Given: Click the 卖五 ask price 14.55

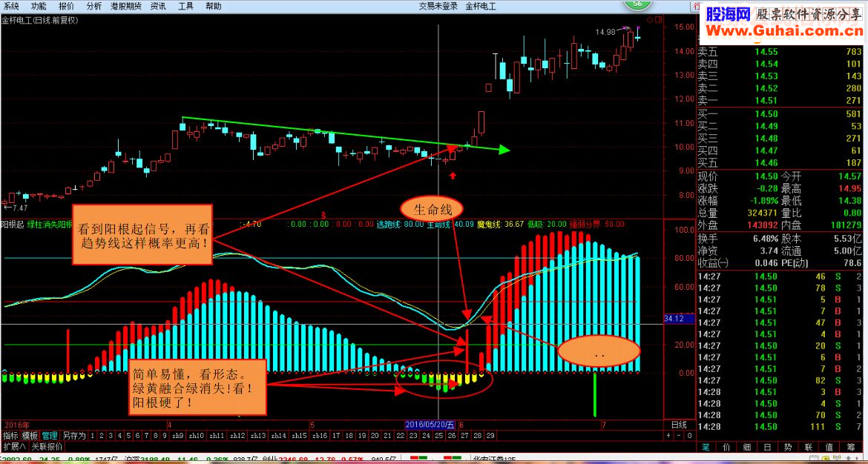Looking at the screenshot, I should (x=766, y=52).
